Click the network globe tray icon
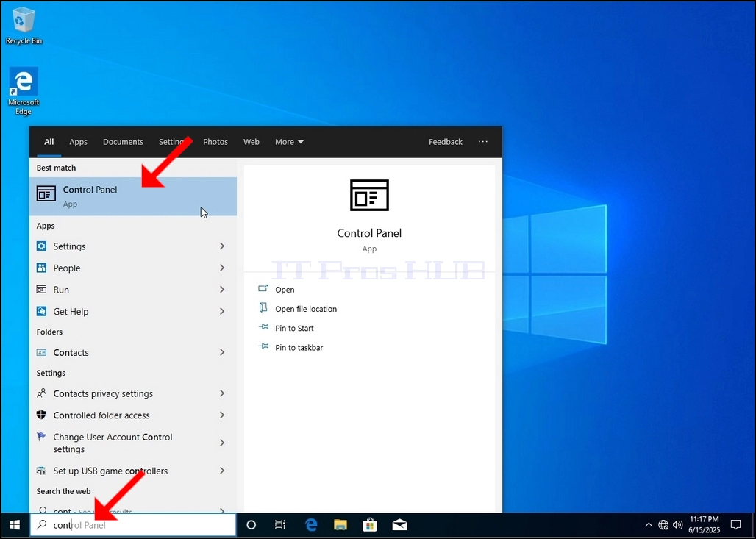 663,525
